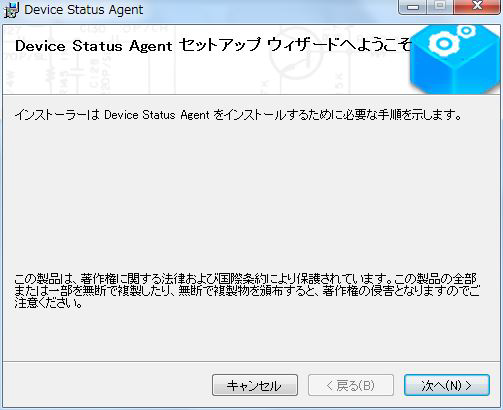Image resolution: width=503 pixels, height=410 pixels.
Task: Click the faint capacitor symbol in banner
Action: 78,71
